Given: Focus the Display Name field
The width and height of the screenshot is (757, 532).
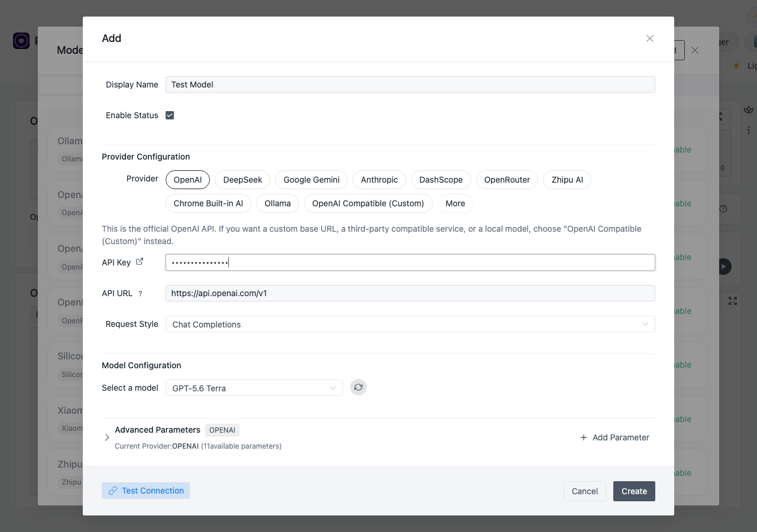Looking at the screenshot, I should pyautogui.click(x=410, y=85).
